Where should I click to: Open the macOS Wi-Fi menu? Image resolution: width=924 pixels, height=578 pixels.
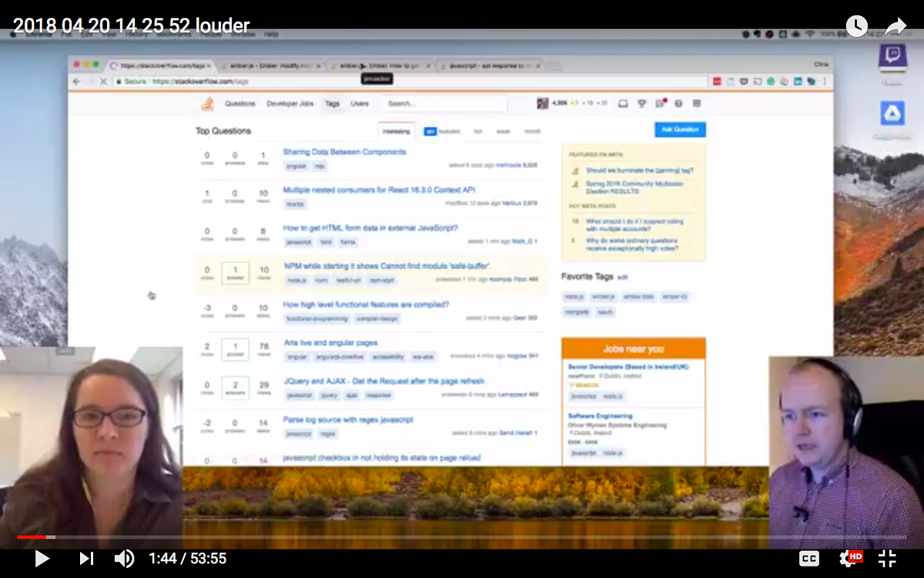pos(810,33)
